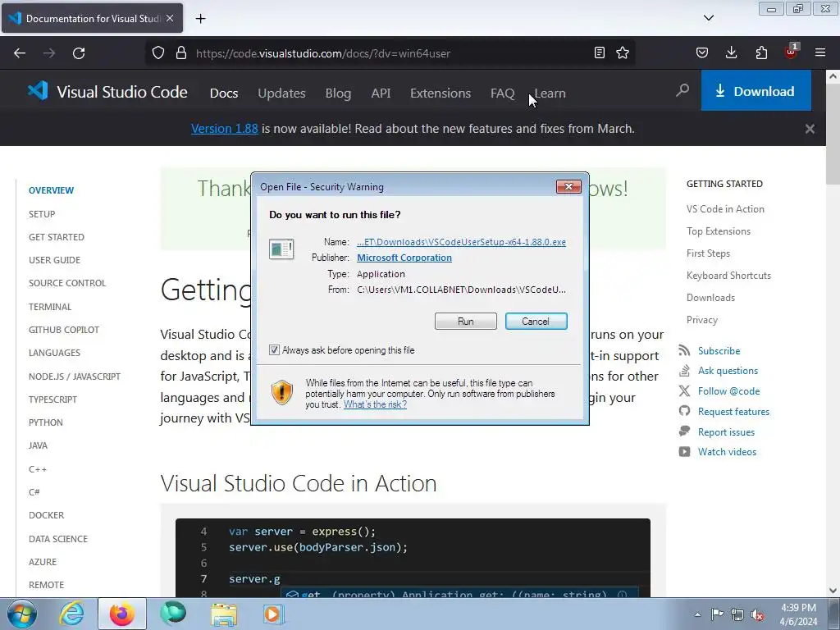The height and width of the screenshot is (630, 840).
Task: Select DOCKER in left sidebar
Action: click(46, 515)
